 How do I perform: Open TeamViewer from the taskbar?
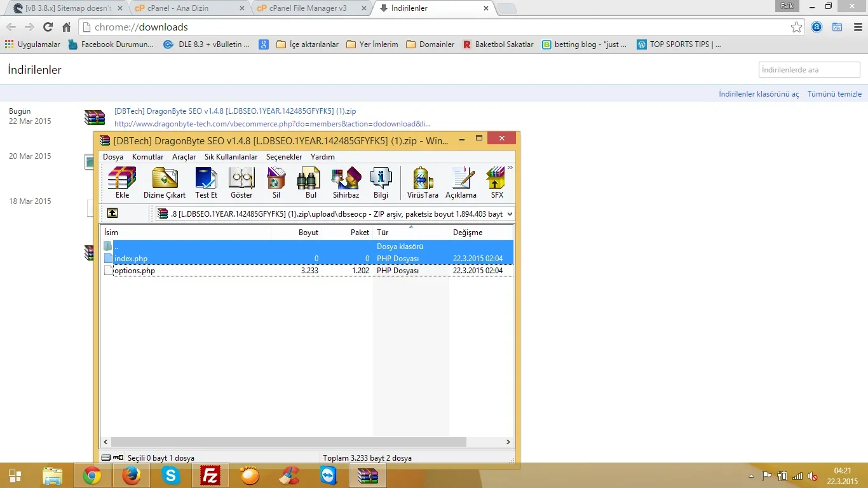coord(329,475)
